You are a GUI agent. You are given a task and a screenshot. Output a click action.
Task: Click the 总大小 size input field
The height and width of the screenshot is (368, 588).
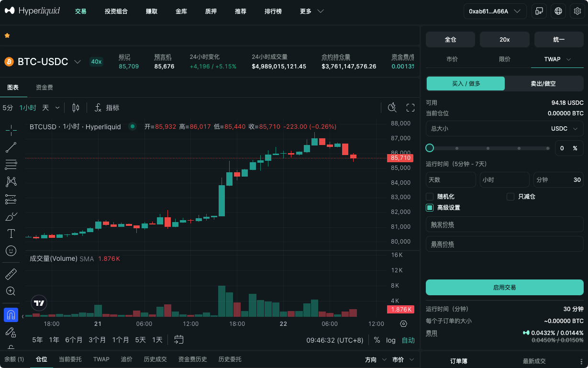pos(505,129)
